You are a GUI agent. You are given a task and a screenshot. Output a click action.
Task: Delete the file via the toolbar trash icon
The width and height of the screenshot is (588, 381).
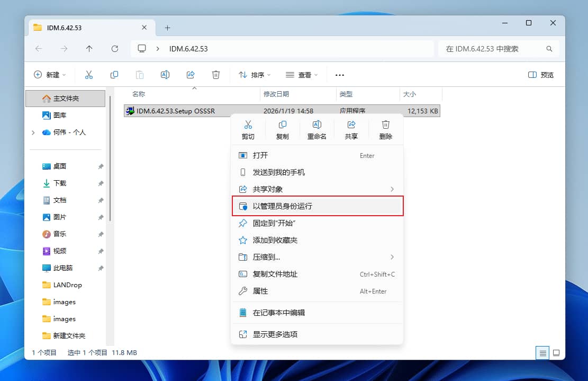[216, 75]
